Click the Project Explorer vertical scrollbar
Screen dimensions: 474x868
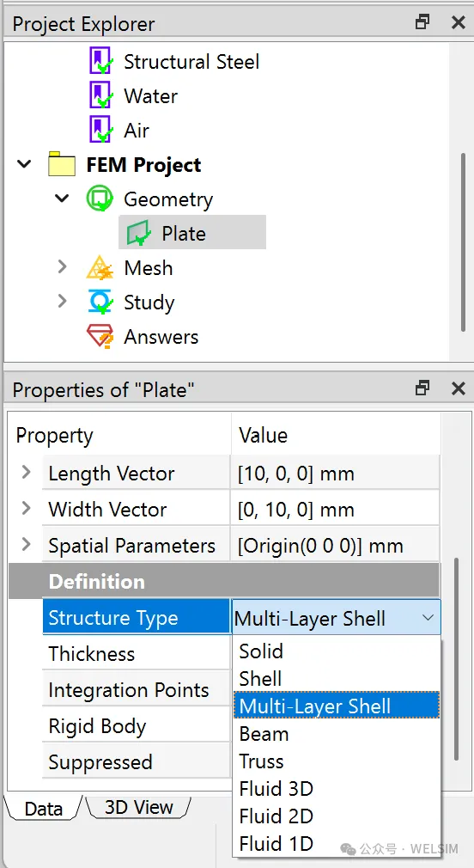[x=464, y=242]
